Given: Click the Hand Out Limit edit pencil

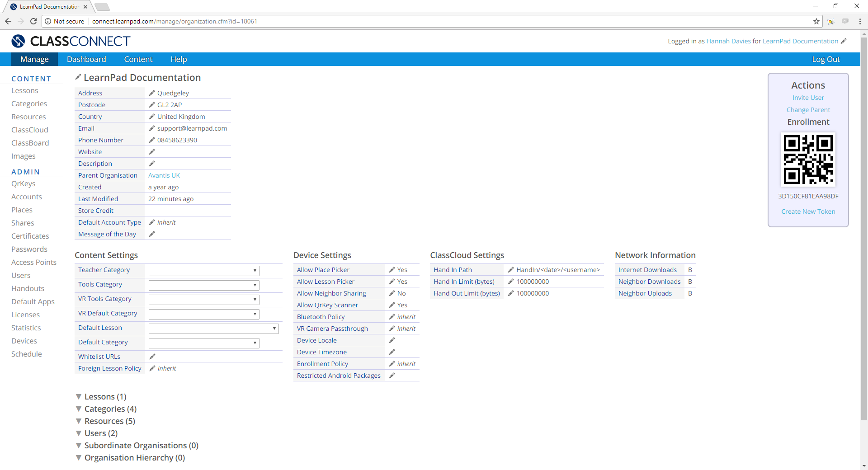Looking at the screenshot, I should tap(511, 293).
